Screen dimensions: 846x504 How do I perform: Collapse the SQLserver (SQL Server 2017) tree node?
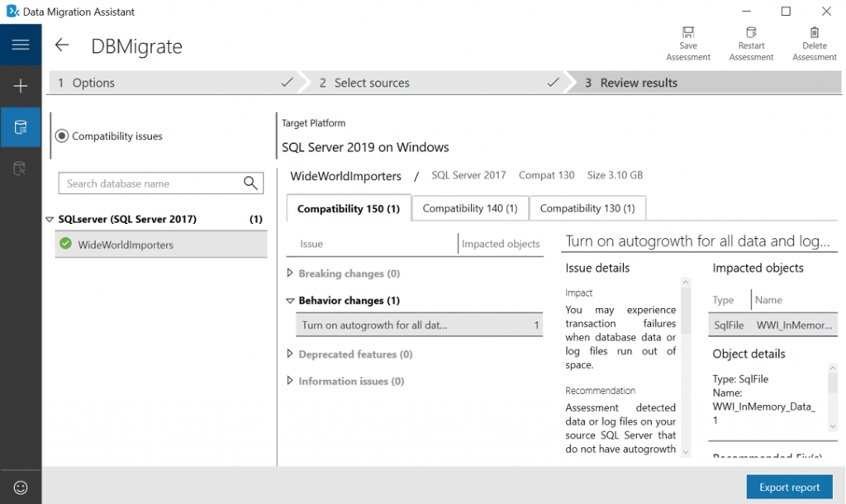(x=49, y=219)
